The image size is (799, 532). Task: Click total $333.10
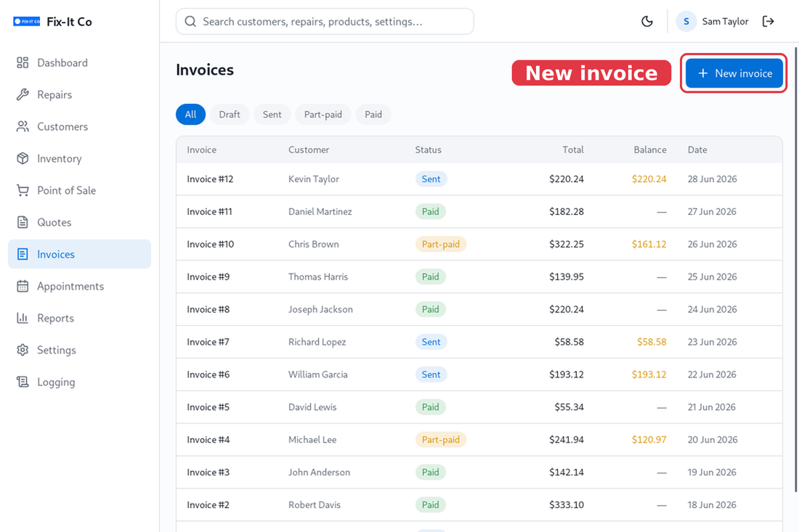click(566, 505)
